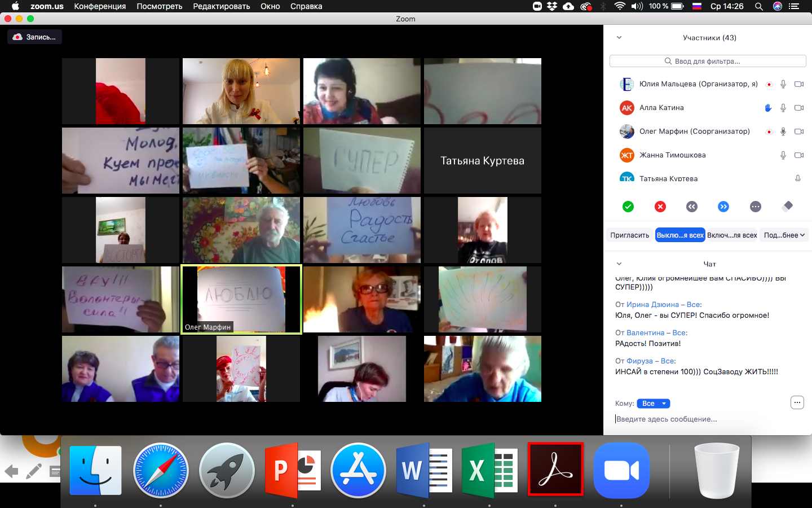Open the zoom.us menu
This screenshot has width=812, height=508.
pos(47,6)
